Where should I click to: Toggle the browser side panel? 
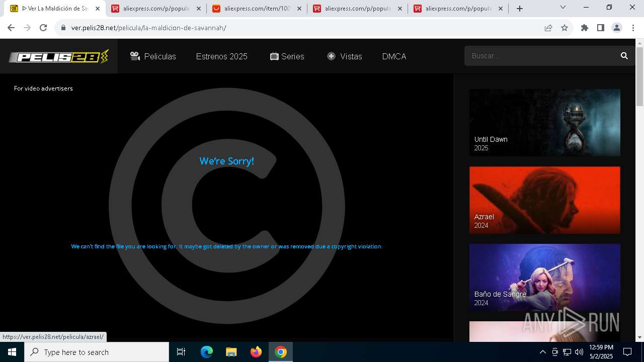(x=601, y=28)
